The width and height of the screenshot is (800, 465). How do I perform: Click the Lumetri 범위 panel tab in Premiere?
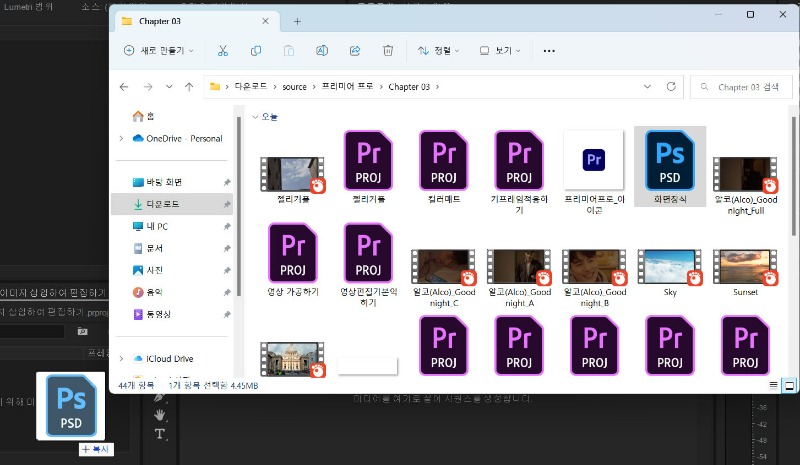pos(28,7)
